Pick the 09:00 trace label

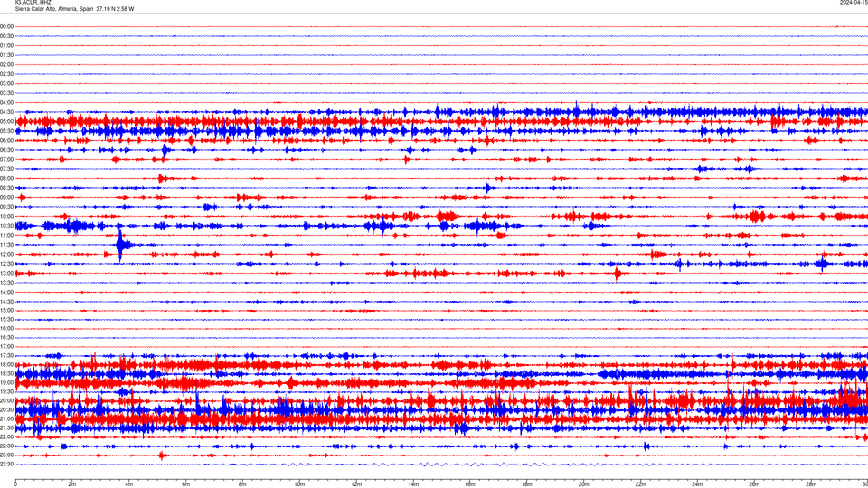pyautogui.click(x=6, y=197)
